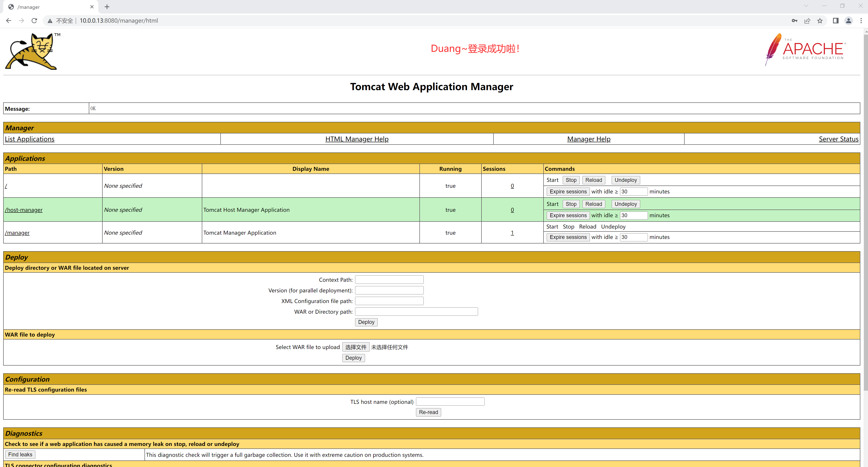Expand the tab search chevron
The height and width of the screenshot is (467, 868).
[806, 6]
